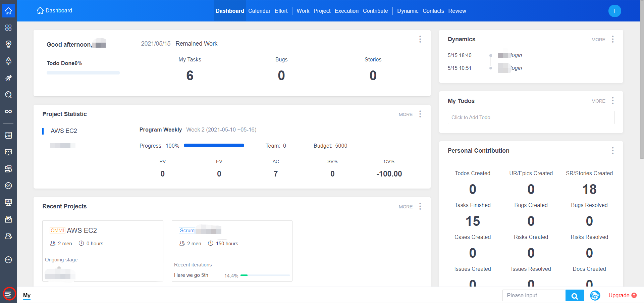Expand Personal Contribution three-dot menu
This screenshot has height=303, width=644.
coord(612,151)
